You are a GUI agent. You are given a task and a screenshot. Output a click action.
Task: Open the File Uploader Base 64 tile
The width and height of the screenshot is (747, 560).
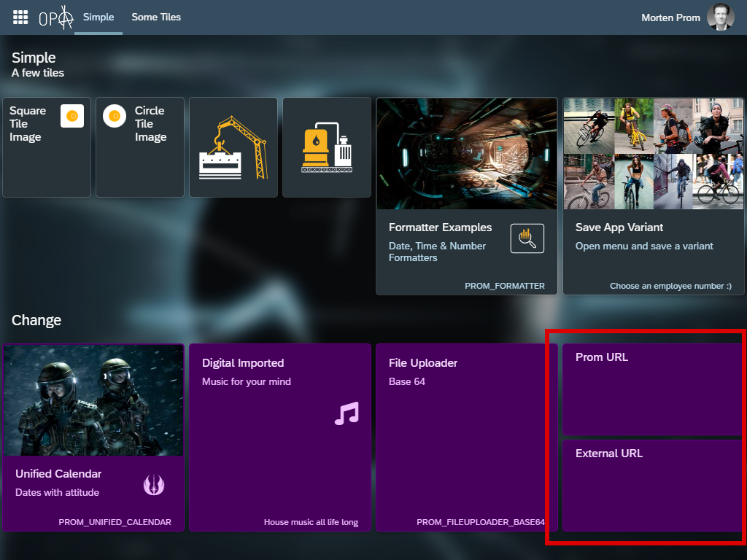click(465, 437)
